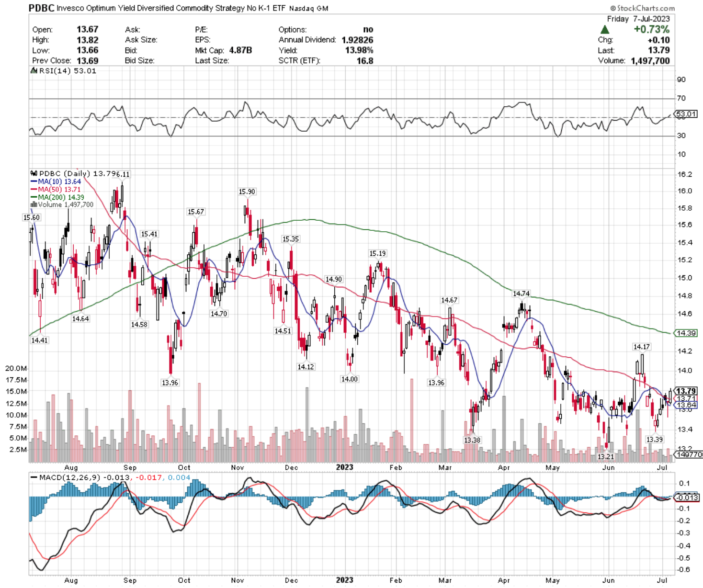Click the candlestick icon before PDBC (Daily)
The image size is (703, 588).
tap(34, 173)
